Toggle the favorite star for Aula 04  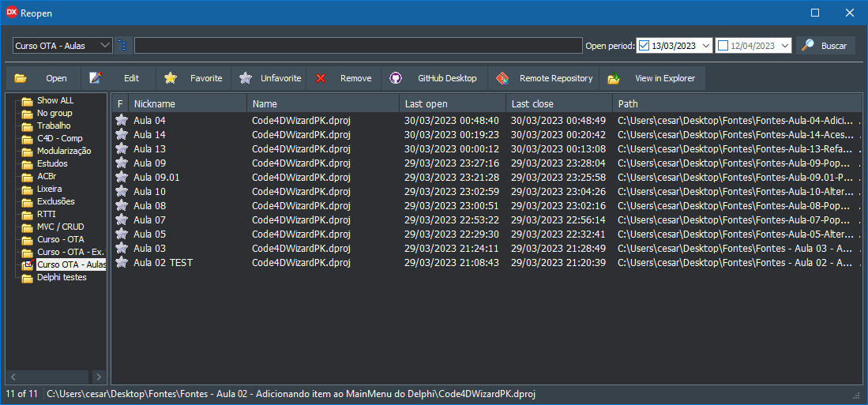(121, 121)
